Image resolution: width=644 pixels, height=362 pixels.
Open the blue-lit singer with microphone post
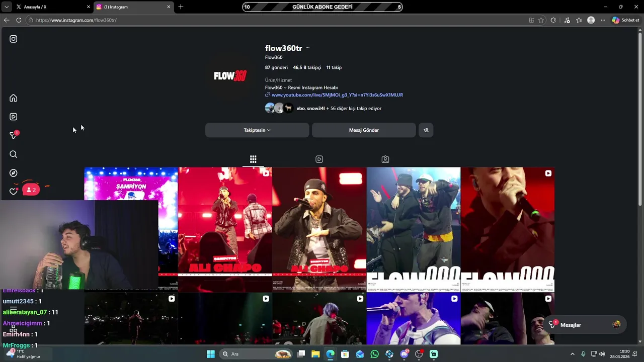tap(414, 319)
